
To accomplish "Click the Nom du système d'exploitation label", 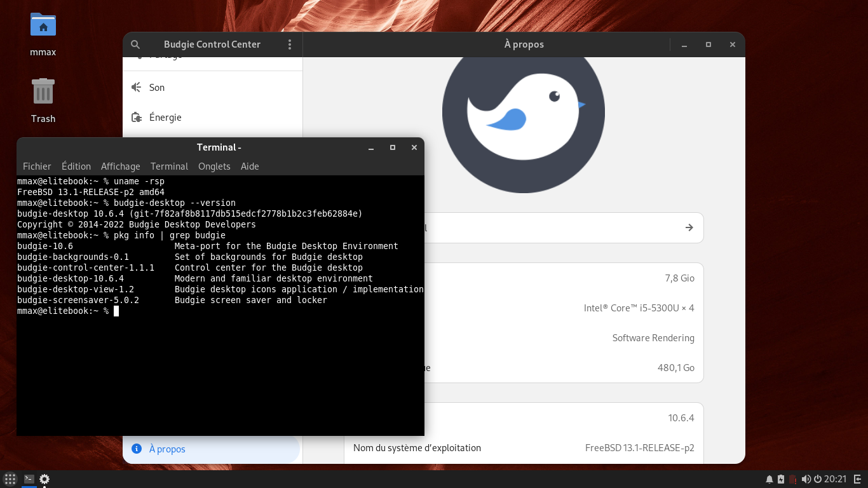I will click(417, 448).
